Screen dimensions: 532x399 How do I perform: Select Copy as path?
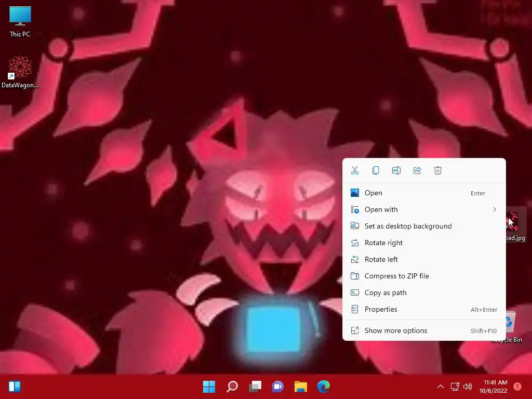[x=424, y=292]
